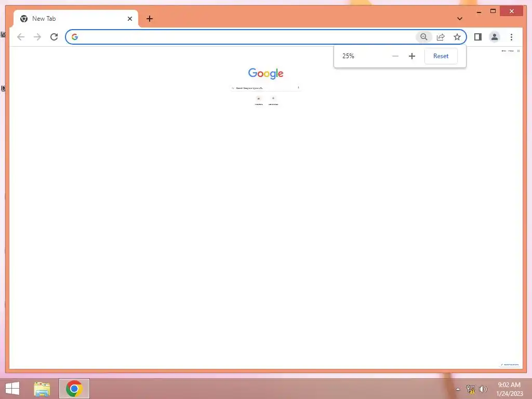The width and height of the screenshot is (532, 399).
Task: Click the Google logo on the page
Action: [x=265, y=73]
